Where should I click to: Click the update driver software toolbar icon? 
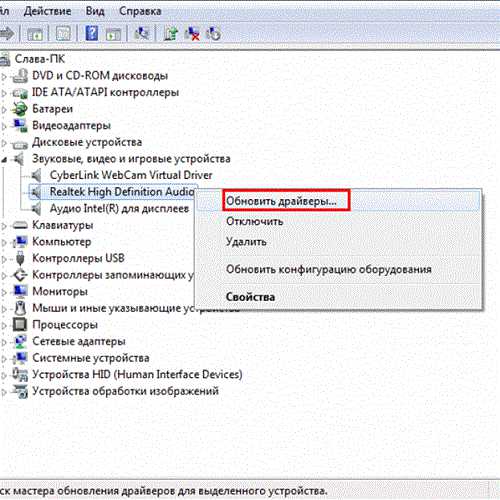point(171,34)
